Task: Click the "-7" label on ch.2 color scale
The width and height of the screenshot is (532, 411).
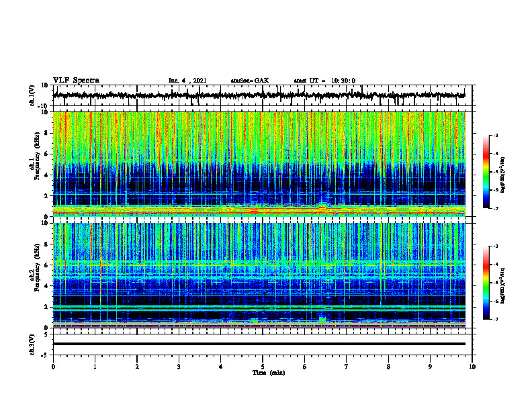Action: [x=495, y=320]
